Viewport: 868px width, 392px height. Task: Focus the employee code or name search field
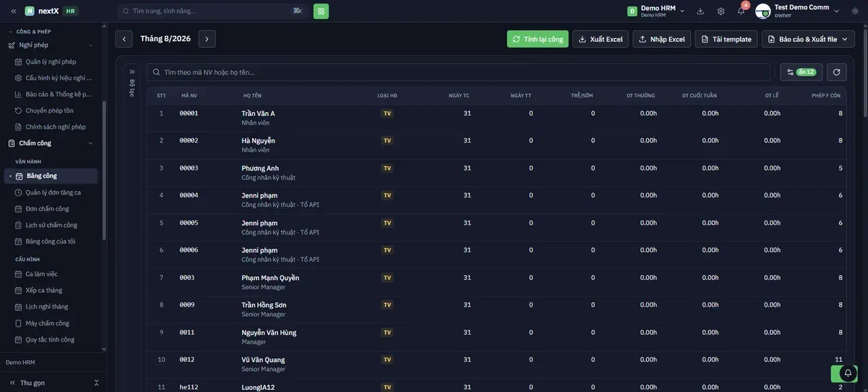[458, 72]
